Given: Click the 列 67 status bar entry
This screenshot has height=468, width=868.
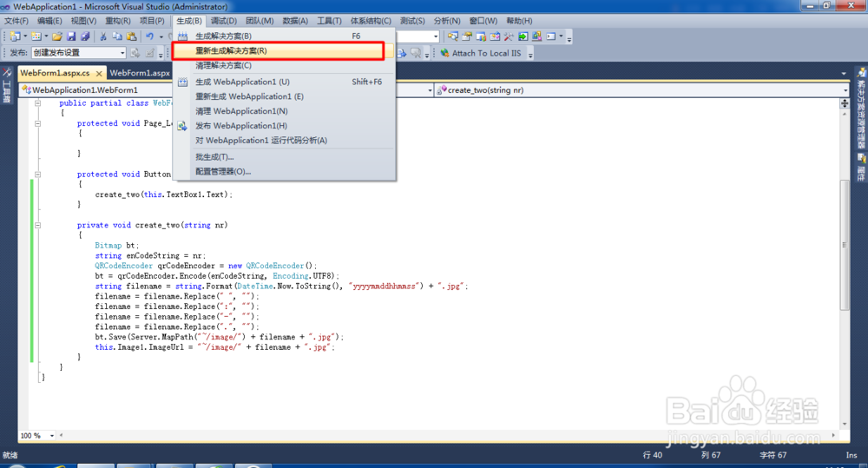Looking at the screenshot, I should [x=711, y=455].
